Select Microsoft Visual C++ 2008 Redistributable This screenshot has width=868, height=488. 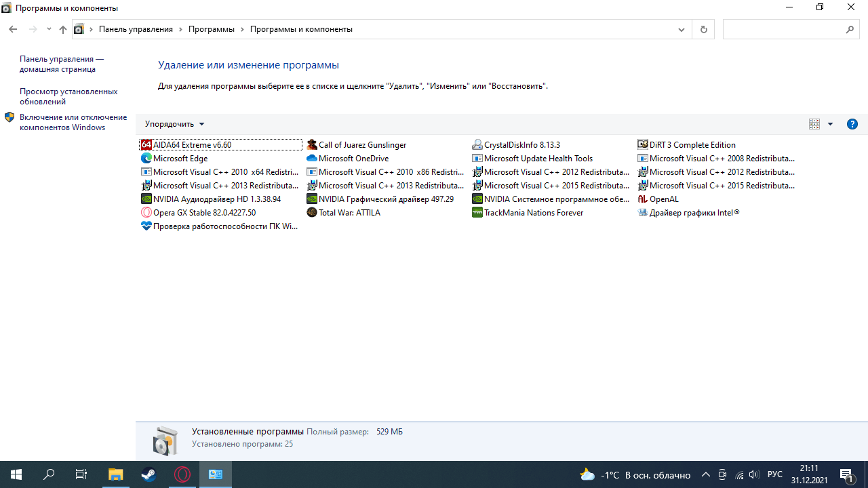pyautogui.click(x=717, y=158)
